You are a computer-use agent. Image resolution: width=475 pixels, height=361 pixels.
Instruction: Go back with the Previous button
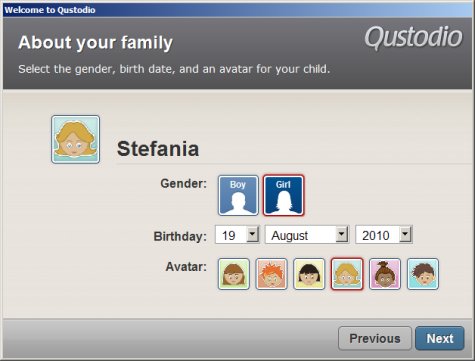point(375,338)
